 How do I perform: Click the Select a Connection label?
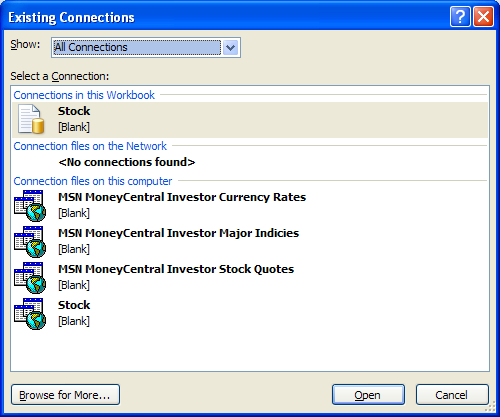60,76
